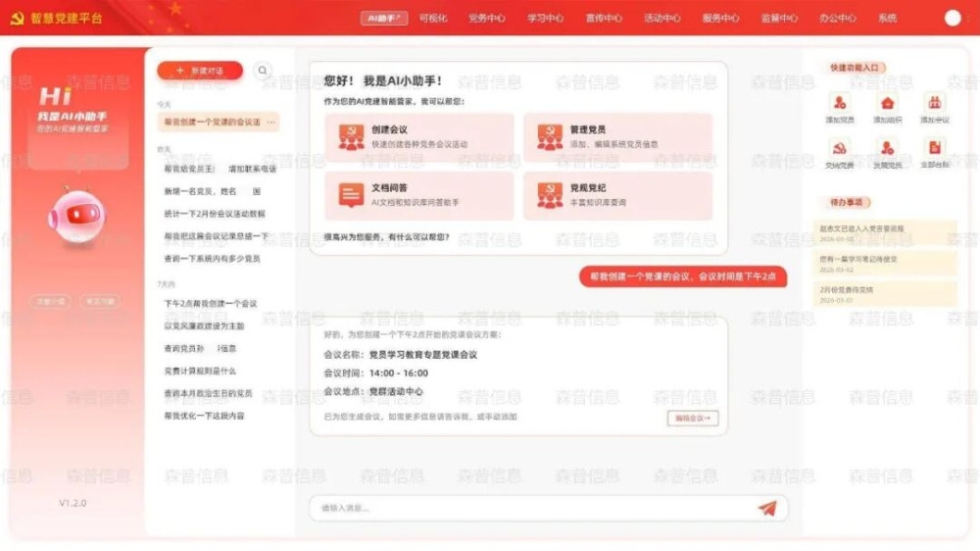Open the 党费计算规则是什么 chat history item
Screen dimensions: 980x551
pyautogui.click(x=201, y=371)
